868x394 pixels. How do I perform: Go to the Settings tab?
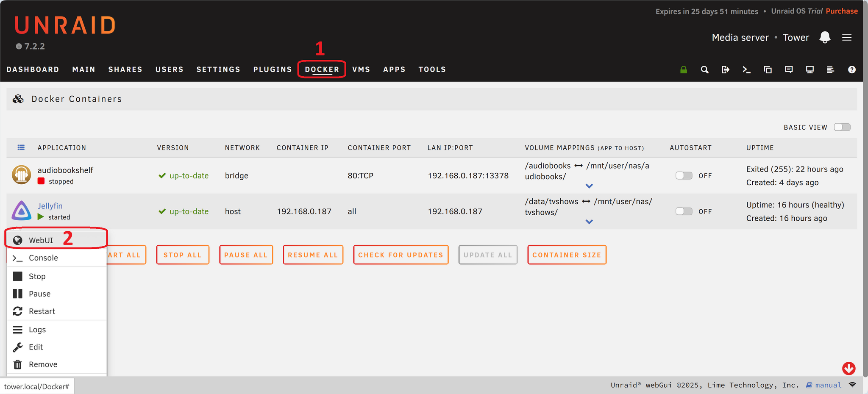coord(218,69)
